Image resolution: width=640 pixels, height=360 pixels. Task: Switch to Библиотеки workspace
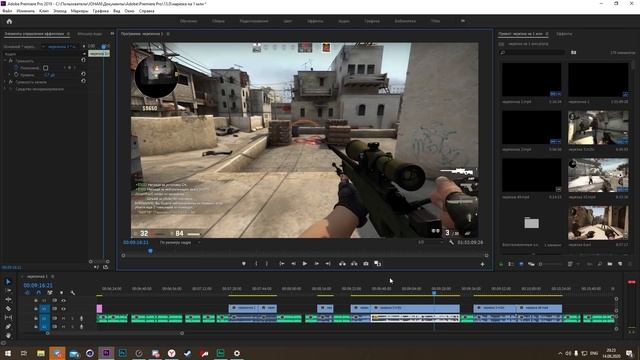point(405,21)
